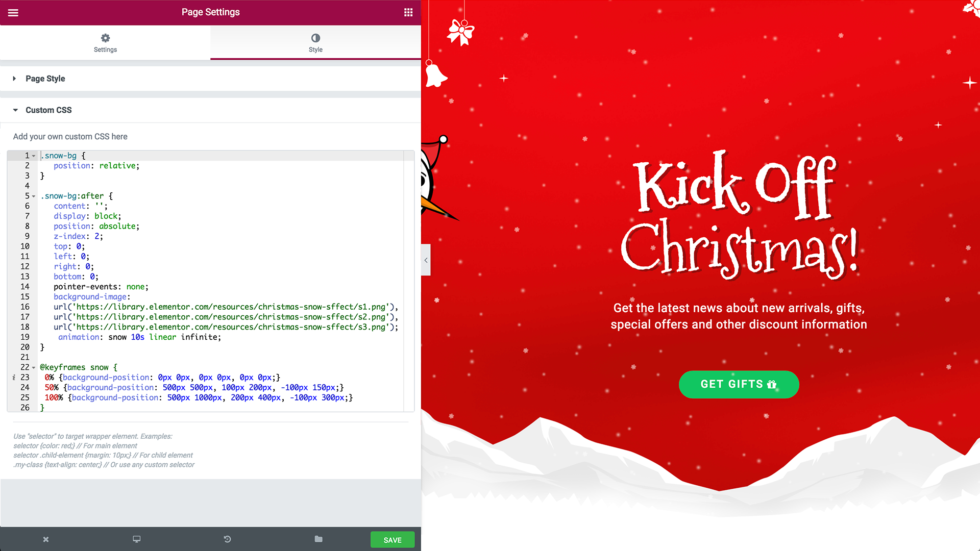
Task: Click the Settings gear tab
Action: [105, 43]
